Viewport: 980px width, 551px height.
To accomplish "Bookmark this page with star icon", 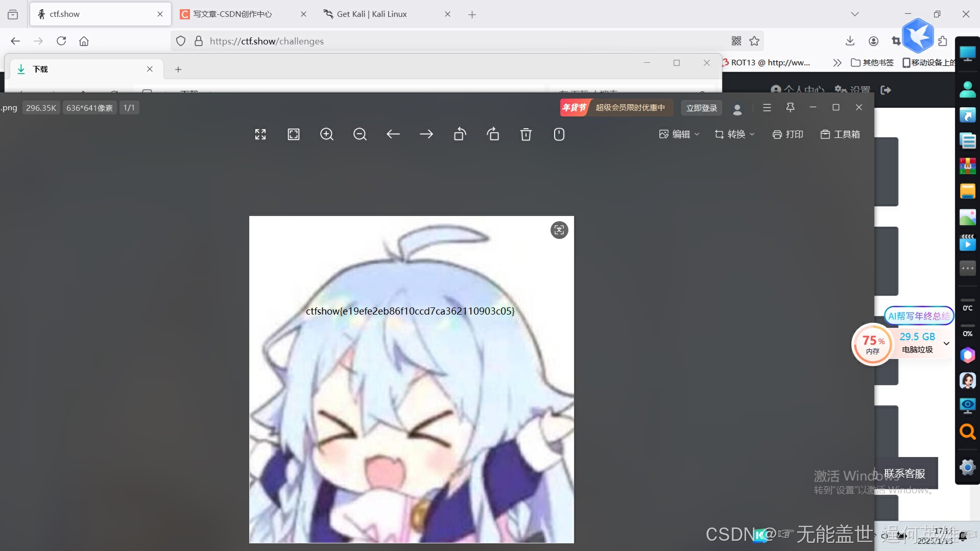I will pyautogui.click(x=754, y=41).
